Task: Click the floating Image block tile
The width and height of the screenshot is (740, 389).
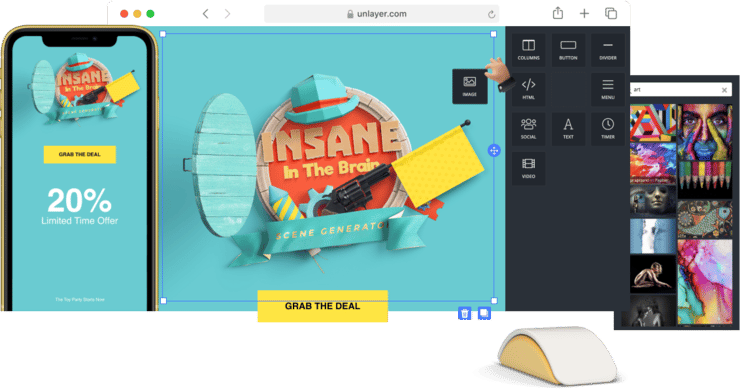Action: tap(470, 86)
